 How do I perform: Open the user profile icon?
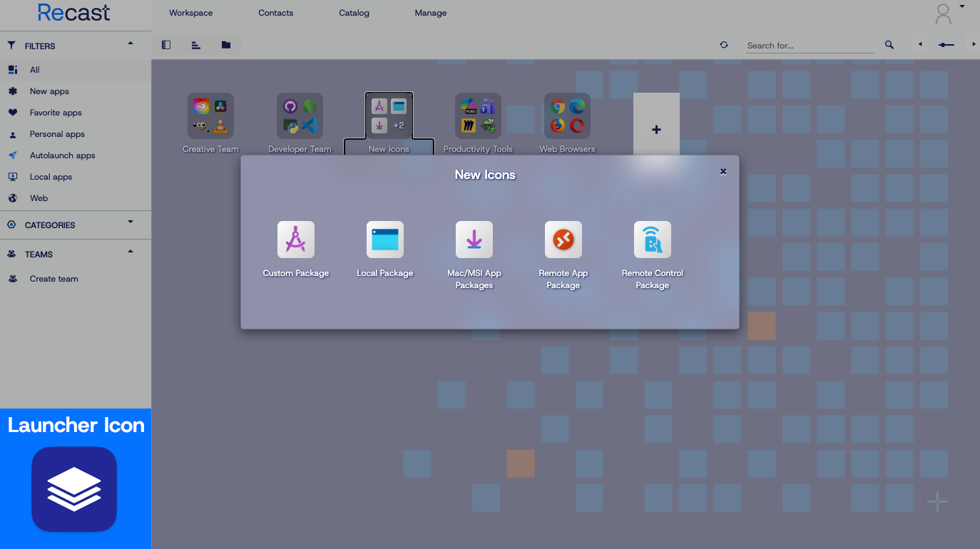943,14
